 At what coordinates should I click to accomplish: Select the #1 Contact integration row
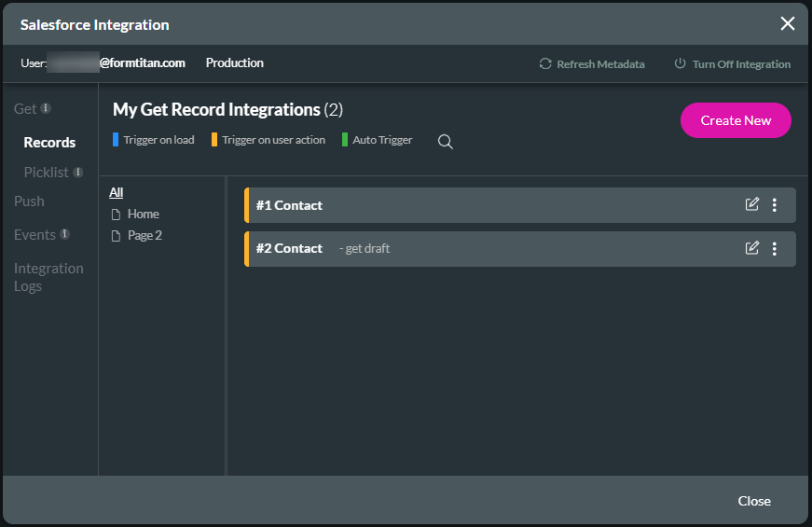coord(520,205)
